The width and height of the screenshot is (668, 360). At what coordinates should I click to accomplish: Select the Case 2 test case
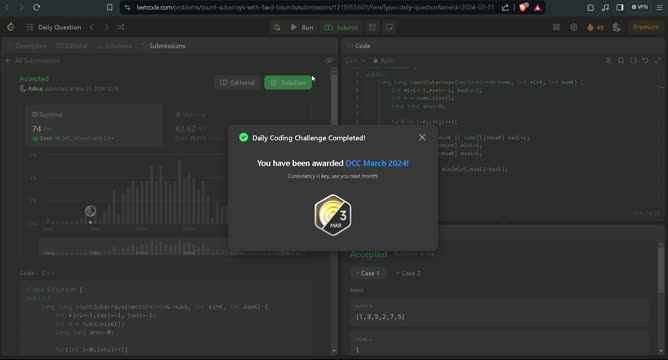pos(408,273)
